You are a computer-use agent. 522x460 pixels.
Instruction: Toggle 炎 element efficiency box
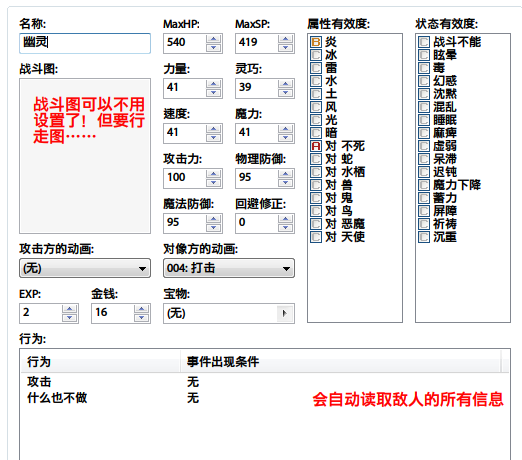click(x=316, y=42)
